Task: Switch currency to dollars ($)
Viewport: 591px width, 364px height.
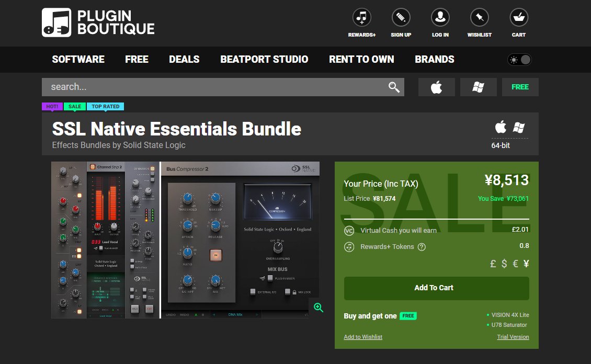Action: point(504,264)
